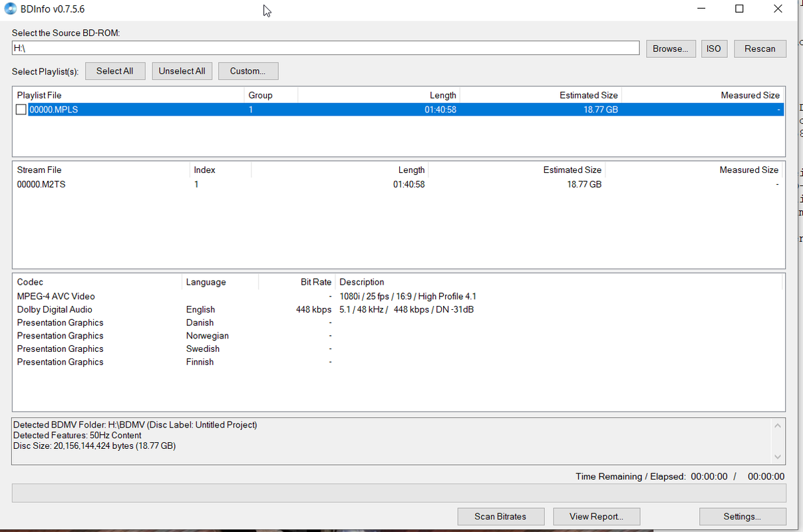Click the scan progress bar
Screen dimensions: 803x532
tap(399, 493)
